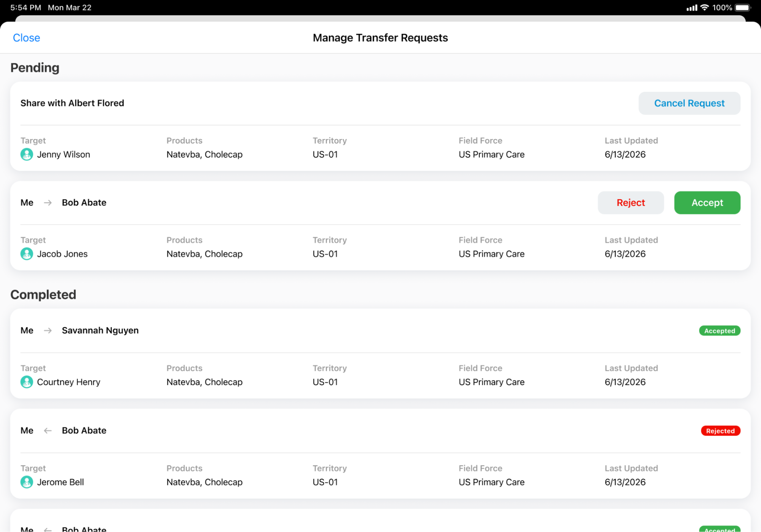Screen dimensions: 761x532
Task: Click the Completed section heading
Action: pos(43,294)
